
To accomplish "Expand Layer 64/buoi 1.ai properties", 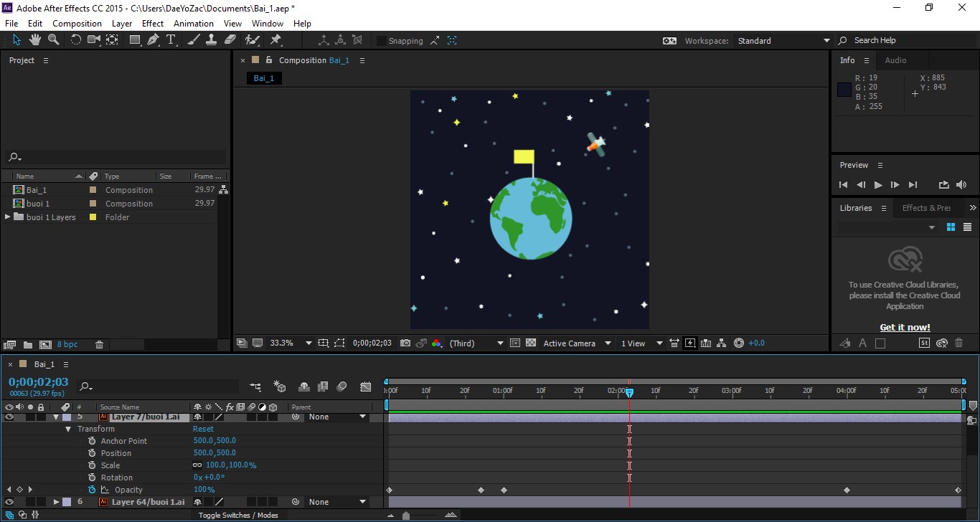I will tap(56, 502).
